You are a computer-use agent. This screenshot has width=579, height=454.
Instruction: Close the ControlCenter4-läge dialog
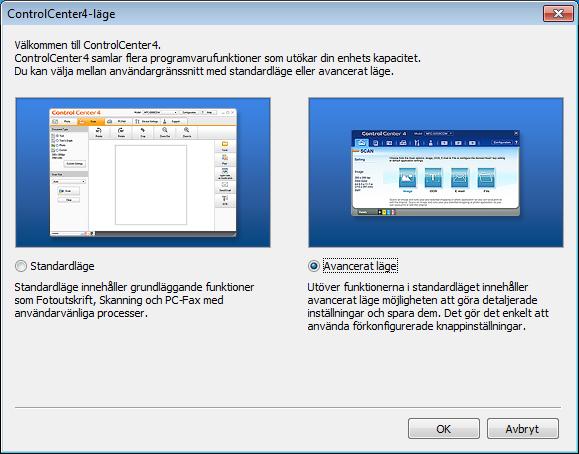click(x=558, y=14)
